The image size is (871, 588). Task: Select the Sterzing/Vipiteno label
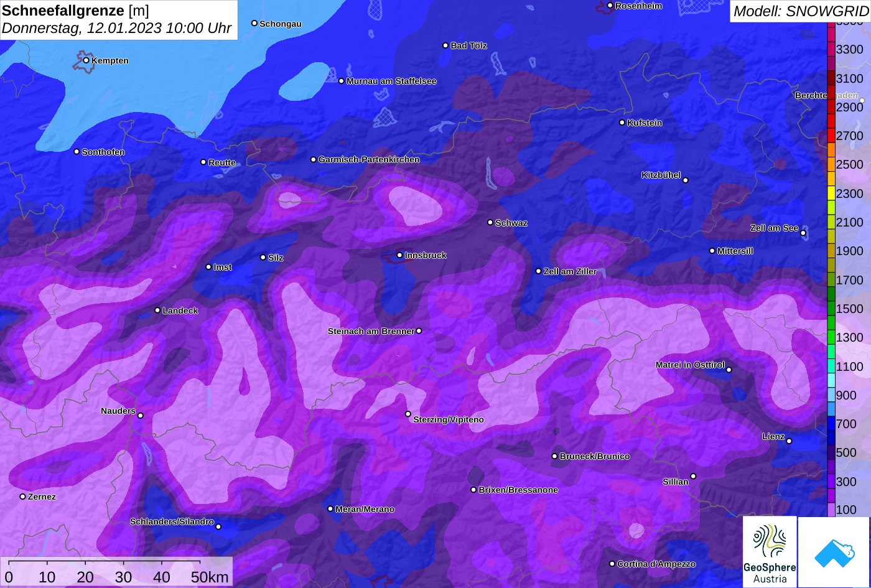pos(449,419)
